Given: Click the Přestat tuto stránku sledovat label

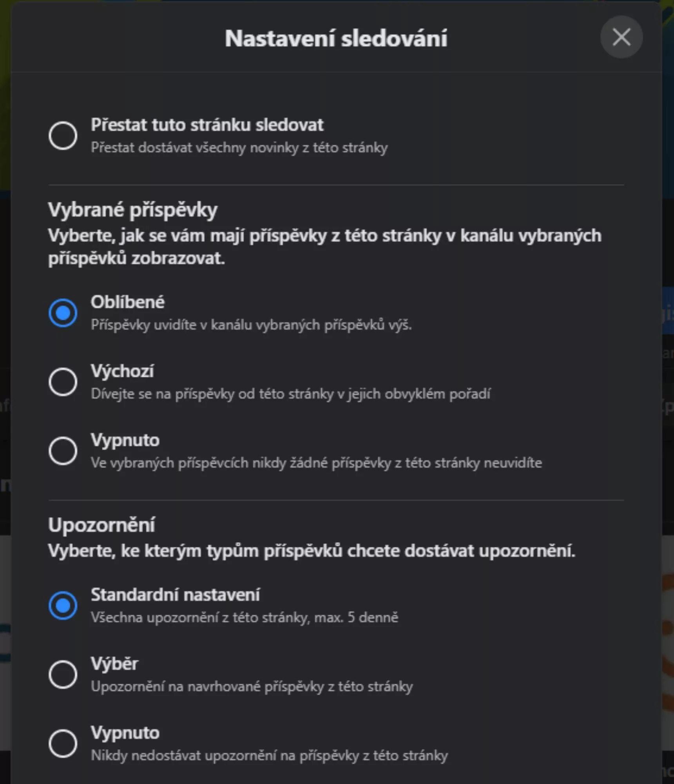Looking at the screenshot, I should (207, 125).
